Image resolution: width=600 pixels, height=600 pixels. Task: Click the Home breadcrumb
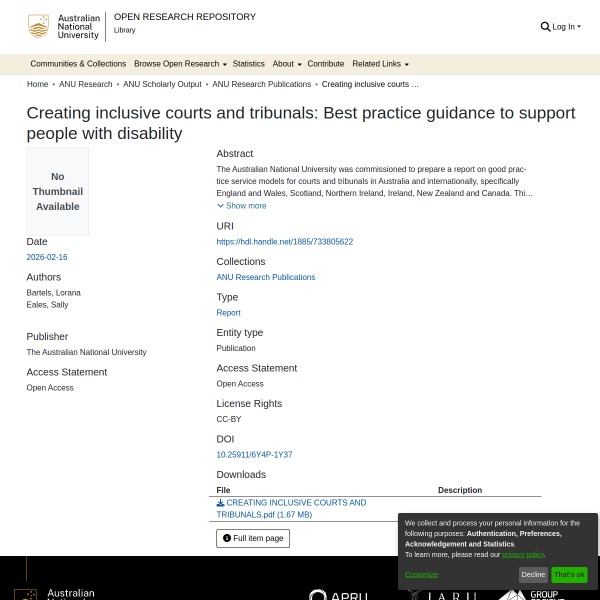coord(38,85)
